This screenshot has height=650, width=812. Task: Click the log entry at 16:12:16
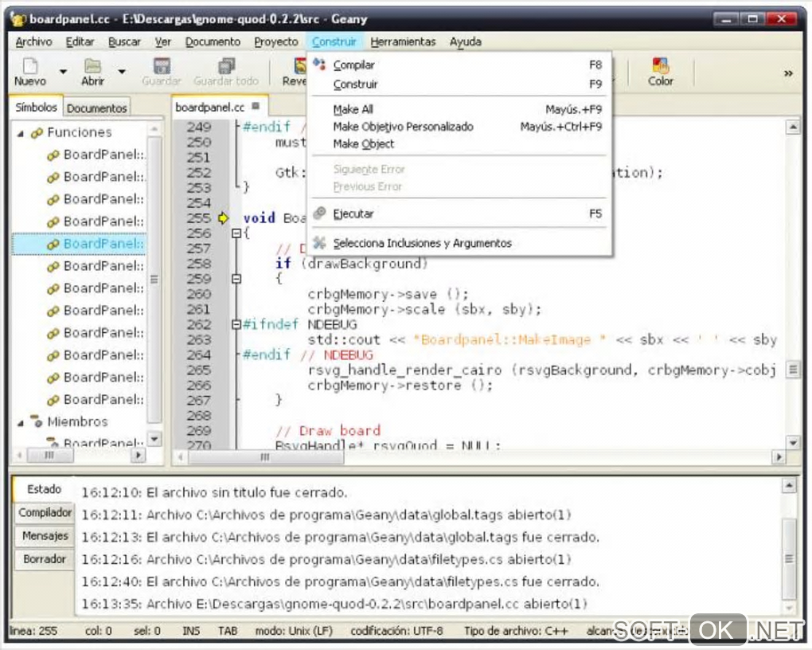(326, 559)
